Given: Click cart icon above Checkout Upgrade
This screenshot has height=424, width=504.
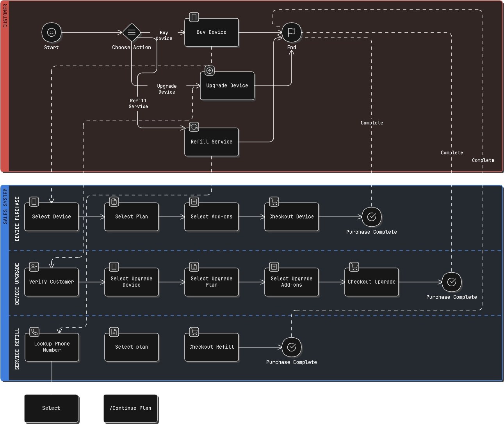Looking at the screenshot, I should click(x=354, y=267).
